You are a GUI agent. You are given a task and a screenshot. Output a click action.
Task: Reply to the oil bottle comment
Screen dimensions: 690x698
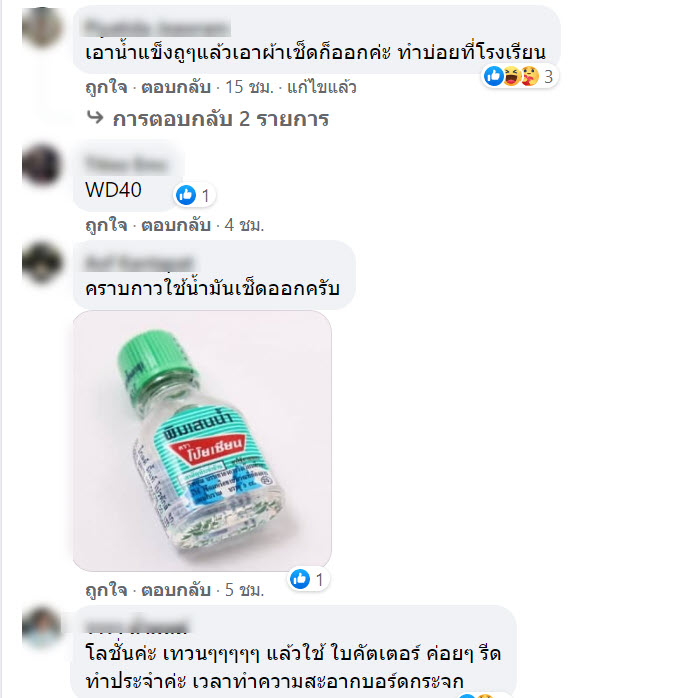pos(176,590)
